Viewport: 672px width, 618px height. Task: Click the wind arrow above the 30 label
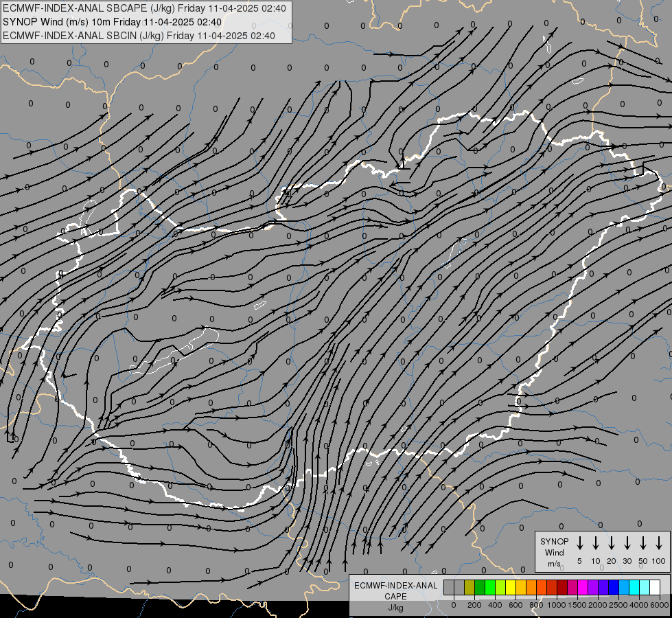pos(627,543)
